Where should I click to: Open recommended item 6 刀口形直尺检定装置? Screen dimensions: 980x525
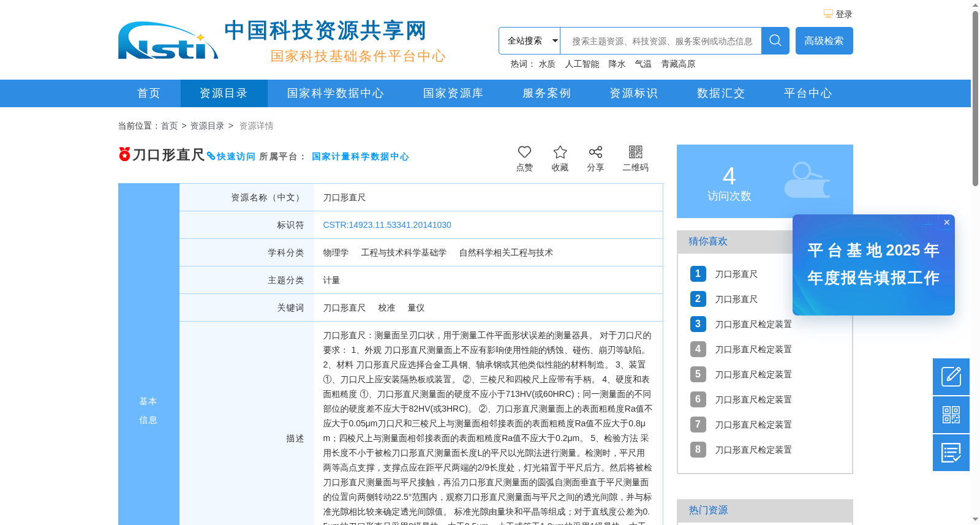click(753, 399)
